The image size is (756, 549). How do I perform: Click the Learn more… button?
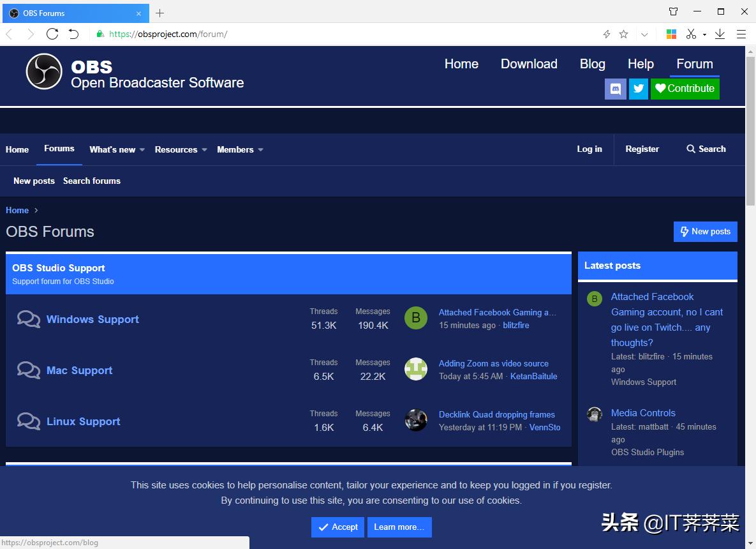coord(399,527)
